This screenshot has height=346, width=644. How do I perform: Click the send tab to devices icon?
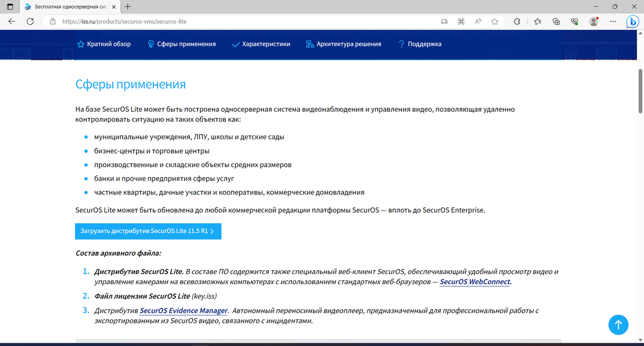444,22
